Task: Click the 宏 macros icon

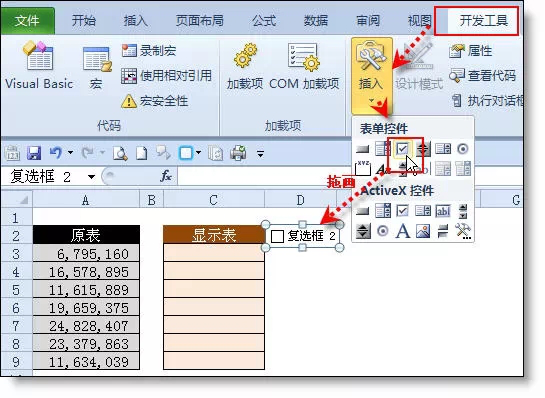Action: point(97,59)
